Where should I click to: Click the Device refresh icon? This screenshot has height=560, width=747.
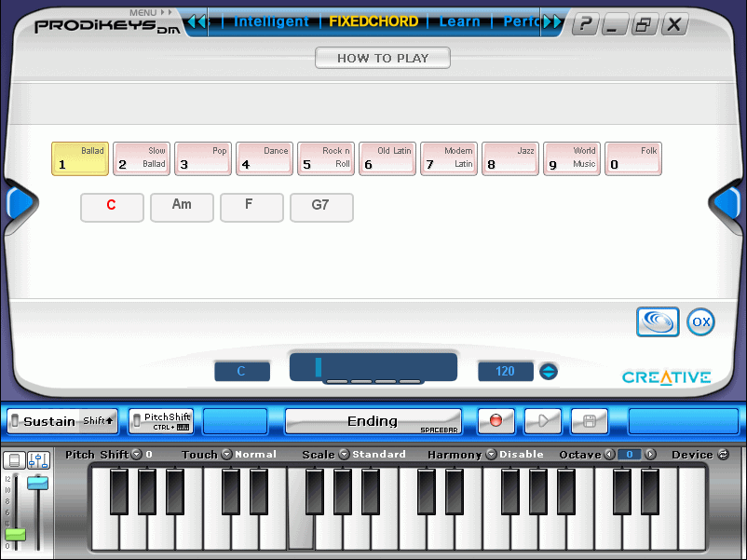(x=723, y=454)
